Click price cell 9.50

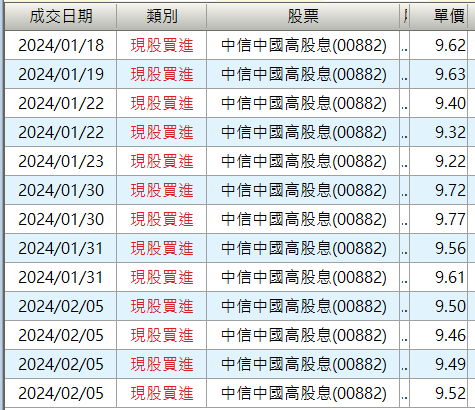[439, 306]
